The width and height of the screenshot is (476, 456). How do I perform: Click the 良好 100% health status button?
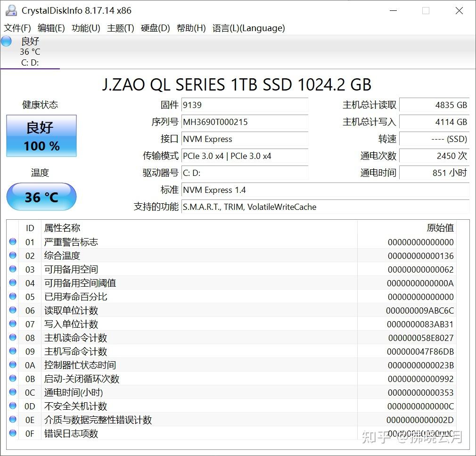point(41,136)
